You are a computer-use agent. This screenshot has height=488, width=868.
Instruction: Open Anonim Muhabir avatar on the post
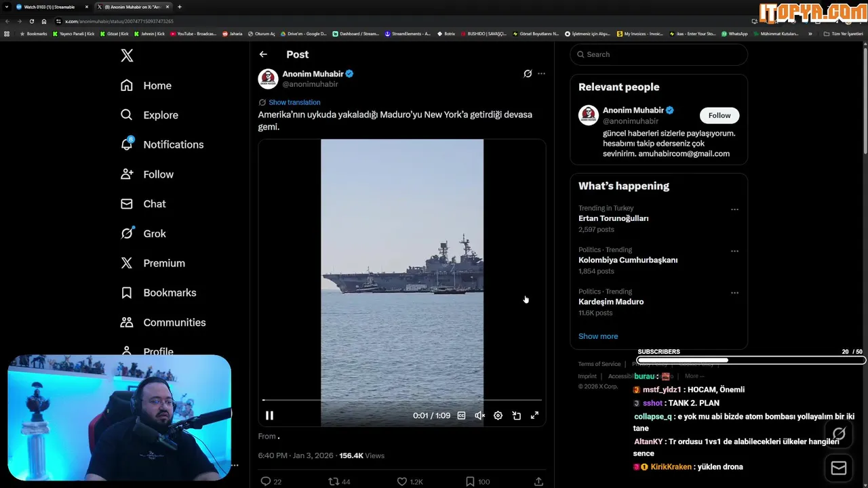click(x=268, y=79)
